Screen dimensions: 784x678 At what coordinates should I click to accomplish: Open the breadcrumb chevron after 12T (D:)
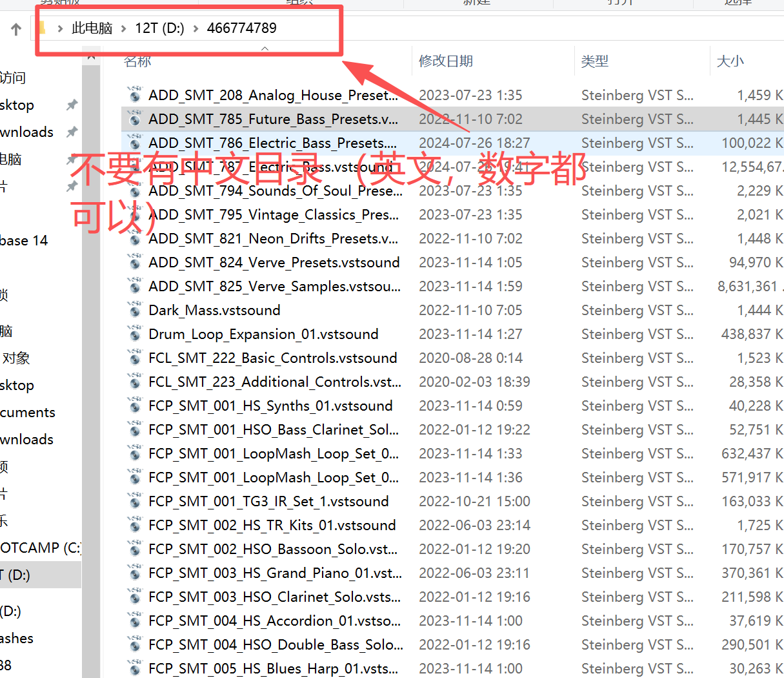(x=196, y=28)
